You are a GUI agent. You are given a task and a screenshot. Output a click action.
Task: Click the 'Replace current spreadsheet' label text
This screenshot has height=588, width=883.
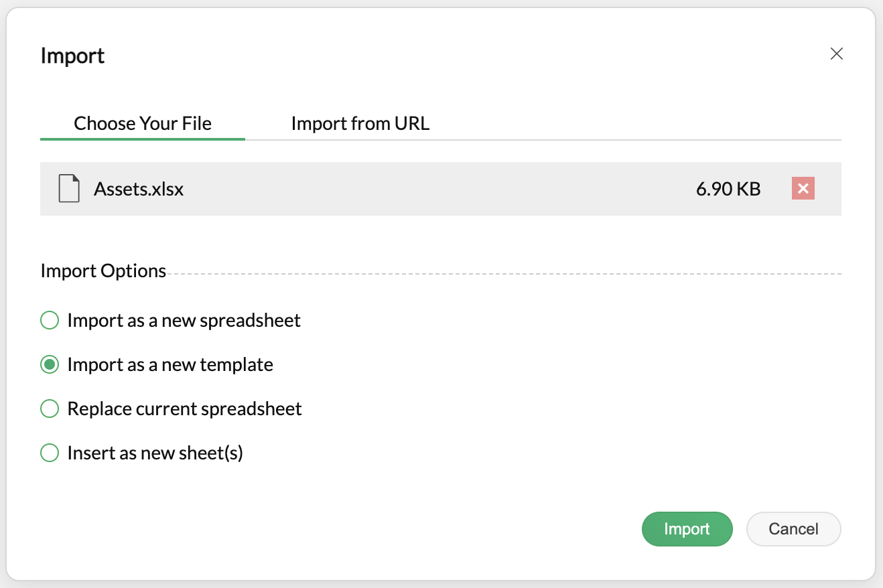click(184, 409)
